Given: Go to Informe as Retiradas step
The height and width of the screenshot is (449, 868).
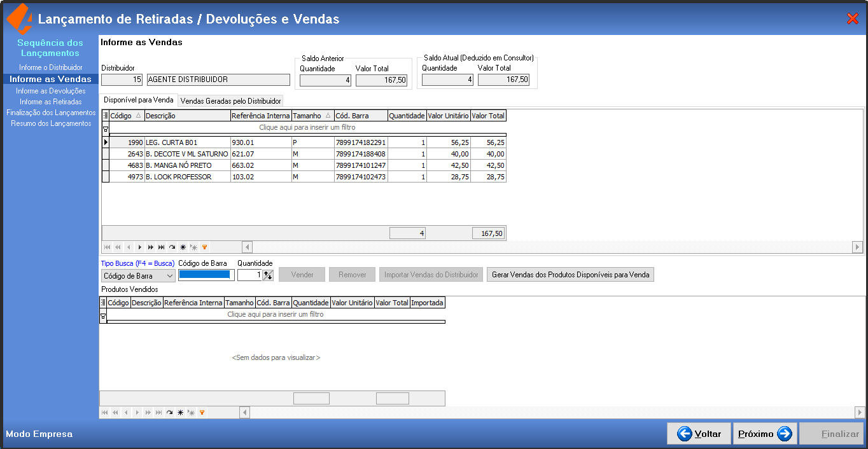Looking at the screenshot, I should [x=51, y=102].
